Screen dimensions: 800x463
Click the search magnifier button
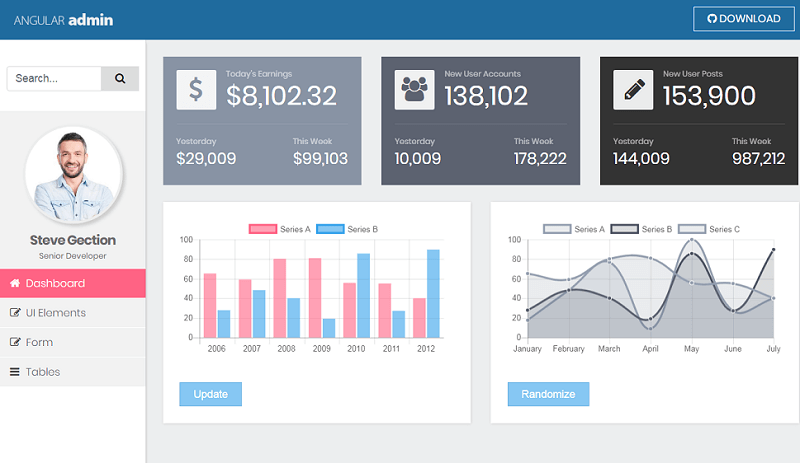[x=120, y=78]
